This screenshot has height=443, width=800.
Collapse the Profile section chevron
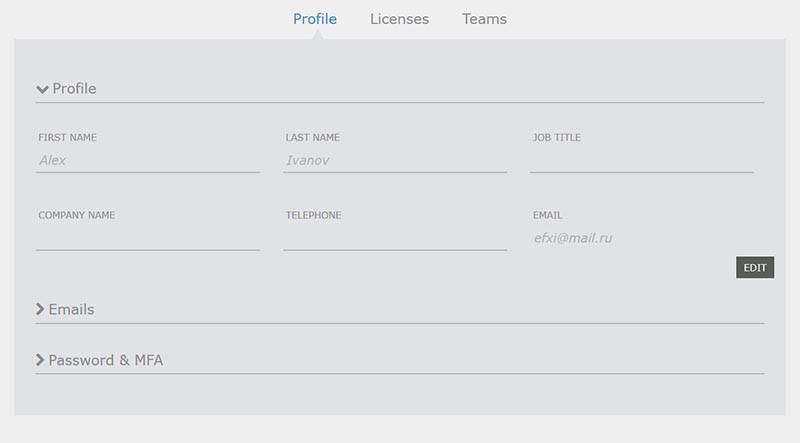(x=42, y=89)
